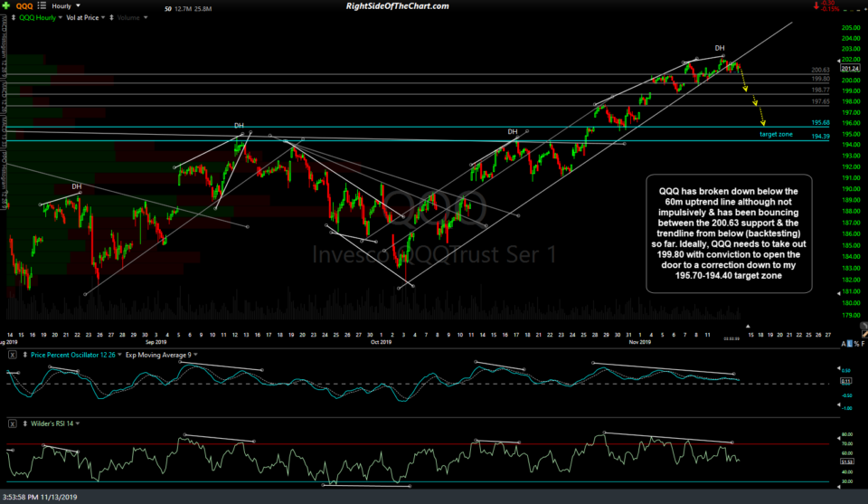The height and width of the screenshot is (504, 868).
Task: Click the DH label above the October 17 peak
Action: click(513, 132)
